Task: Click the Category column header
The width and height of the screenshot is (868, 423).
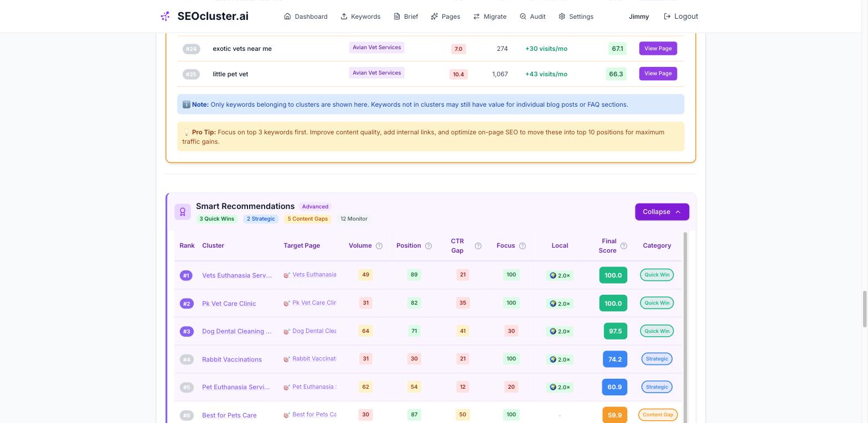Action: [657, 246]
